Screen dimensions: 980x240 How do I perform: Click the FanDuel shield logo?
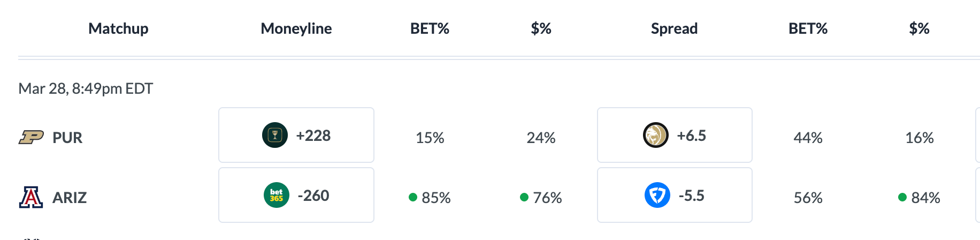(657, 195)
